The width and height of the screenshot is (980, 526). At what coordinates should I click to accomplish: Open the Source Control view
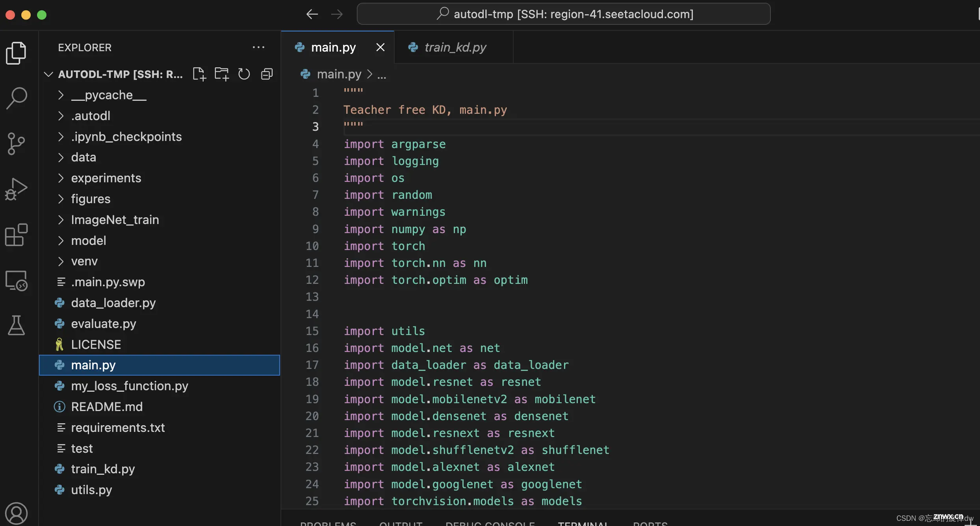[16, 144]
